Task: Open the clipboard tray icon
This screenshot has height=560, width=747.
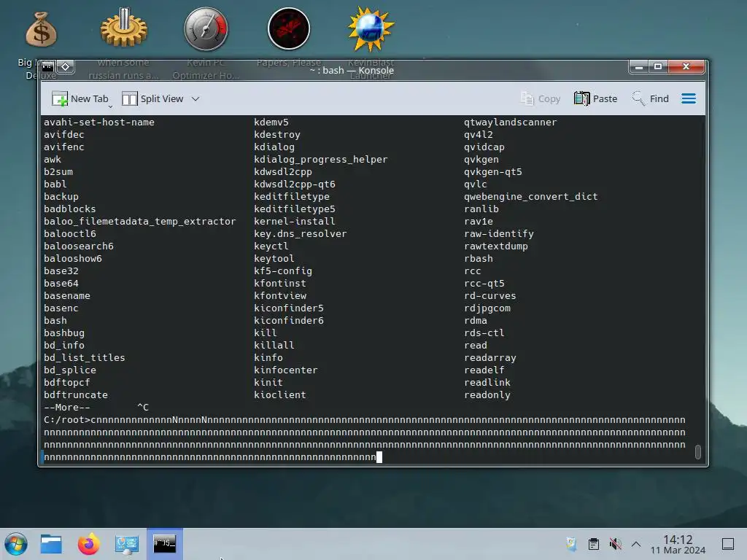Action: point(594,544)
